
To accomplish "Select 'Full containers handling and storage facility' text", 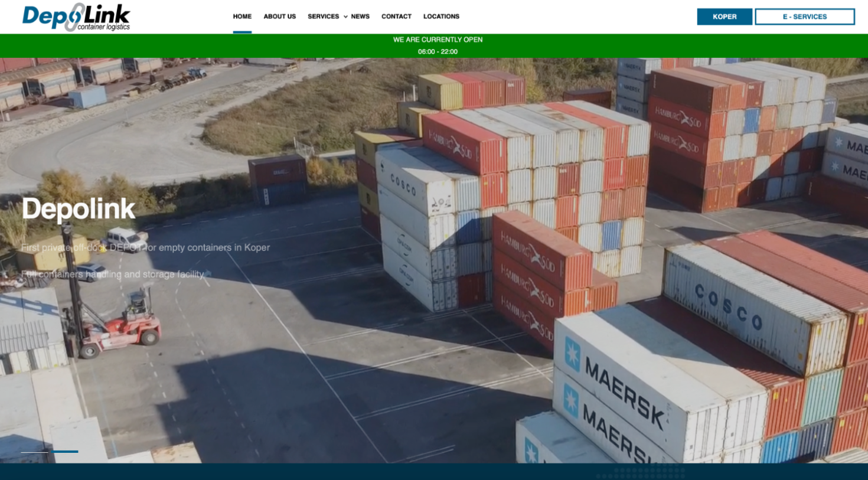I will click(x=112, y=275).
